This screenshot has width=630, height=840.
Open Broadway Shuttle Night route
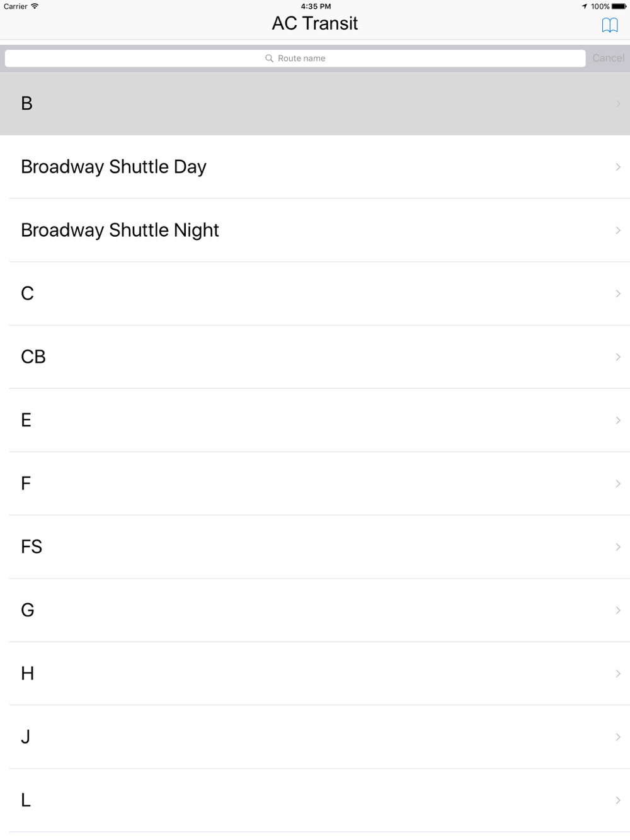315,230
